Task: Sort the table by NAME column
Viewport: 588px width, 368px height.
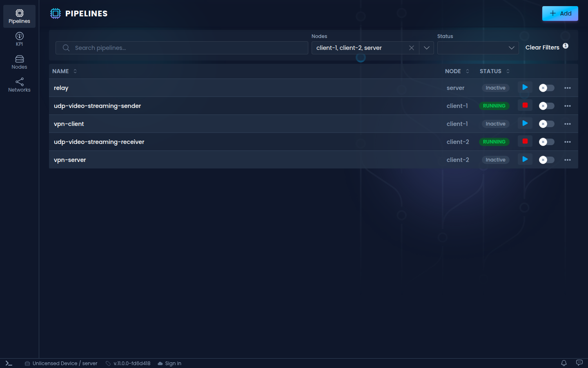Action: tap(65, 71)
